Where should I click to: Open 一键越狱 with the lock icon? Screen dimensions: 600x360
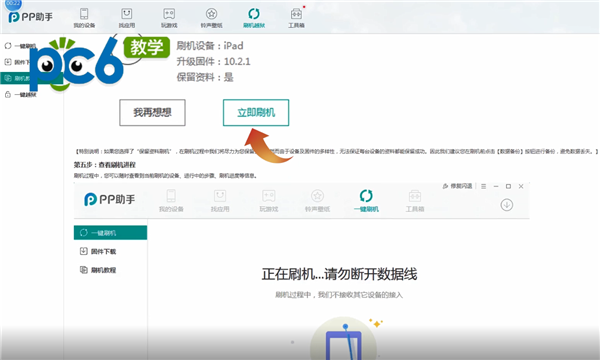point(21,94)
